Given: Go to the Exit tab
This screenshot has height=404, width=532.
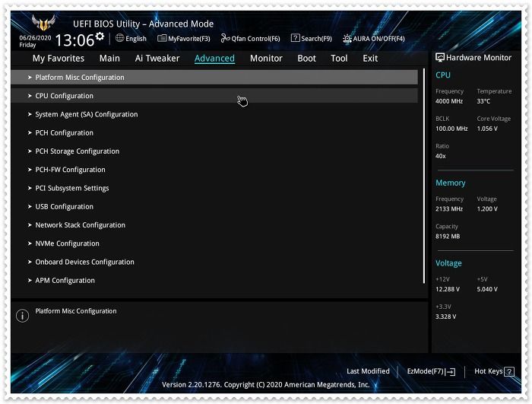Looking at the screenshot, I should click(370, 59).
